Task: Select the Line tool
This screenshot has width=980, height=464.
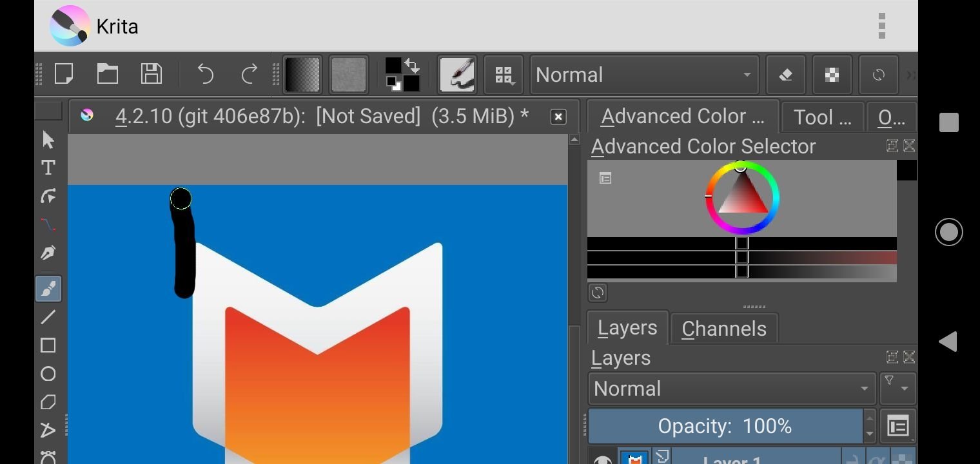Action: [48, 317]
